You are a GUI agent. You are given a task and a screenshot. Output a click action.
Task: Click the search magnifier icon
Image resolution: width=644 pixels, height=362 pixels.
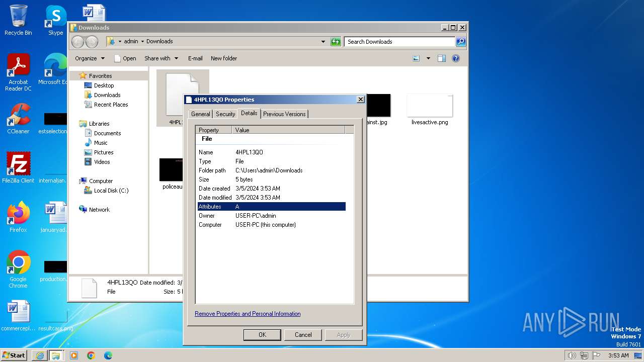pyautogui.click(x=460, y=42)
